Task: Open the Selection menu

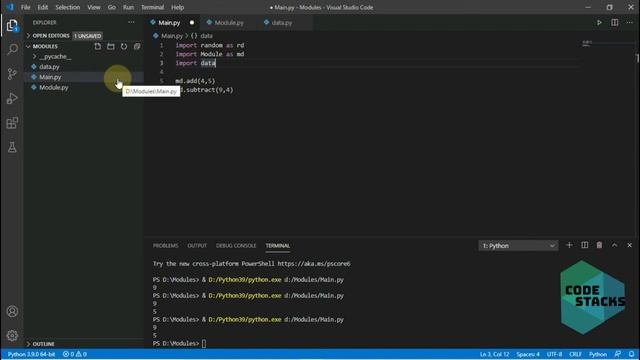Action: pos(67,7)
